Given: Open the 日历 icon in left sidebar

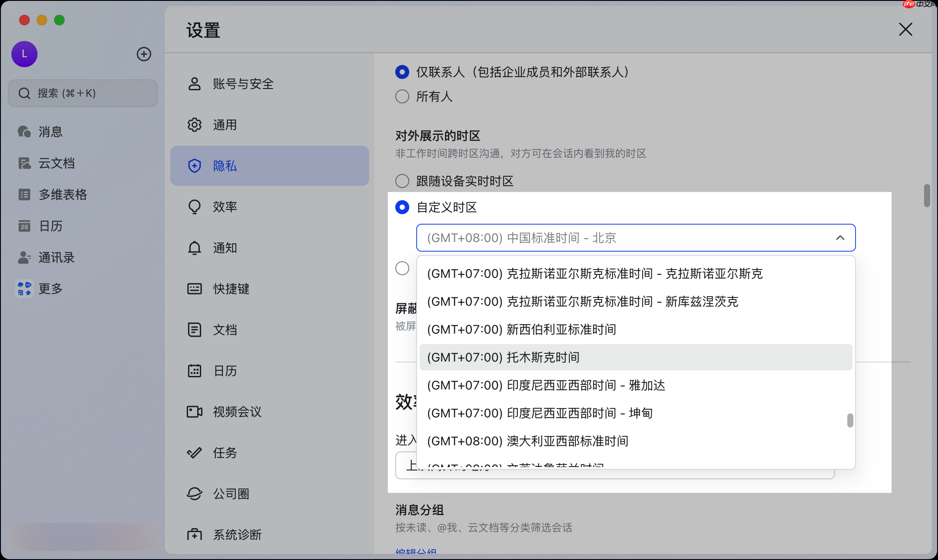Looking at the screenshot, I should [24, 226].
